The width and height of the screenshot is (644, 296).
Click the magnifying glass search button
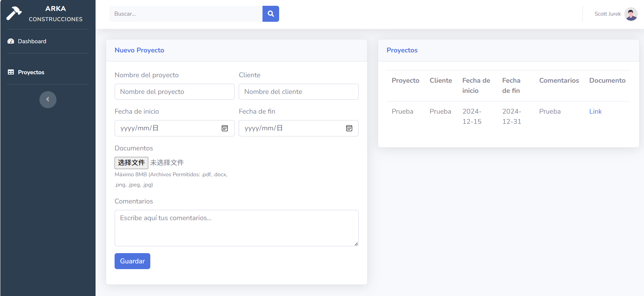[x=271, y=14]
